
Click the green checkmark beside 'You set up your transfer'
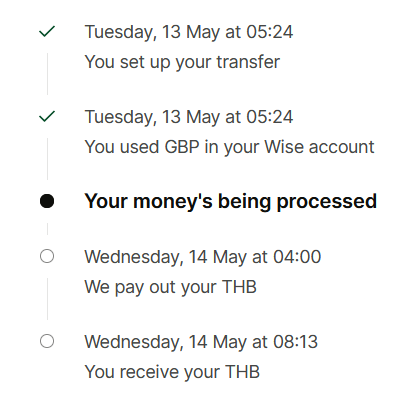47,32
